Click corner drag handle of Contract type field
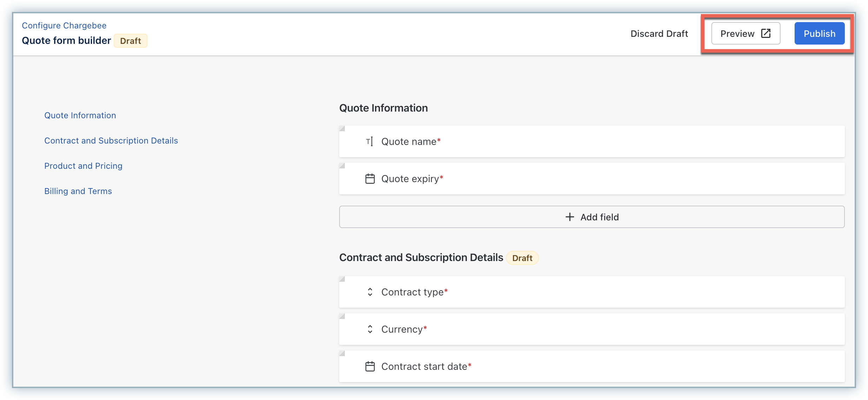868x400 pixels. (x=342, y=279)
